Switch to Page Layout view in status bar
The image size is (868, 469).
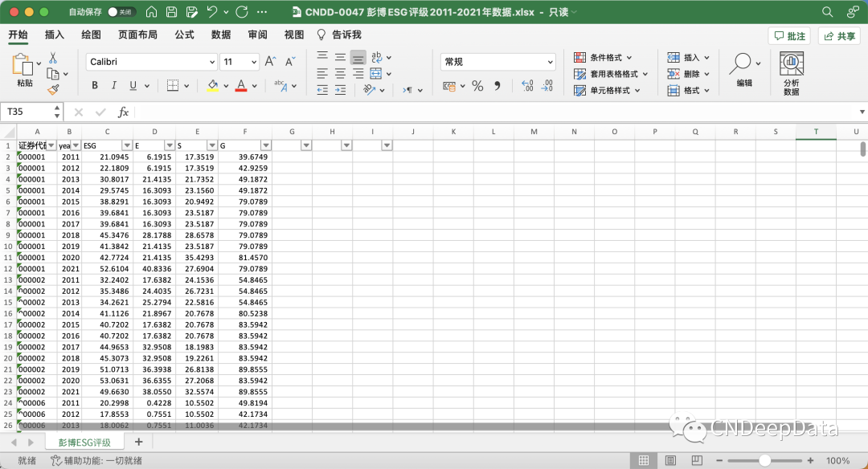pos(670,460)
